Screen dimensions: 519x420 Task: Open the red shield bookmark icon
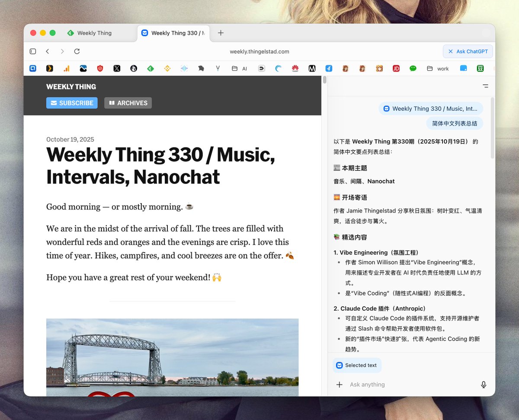100,68
